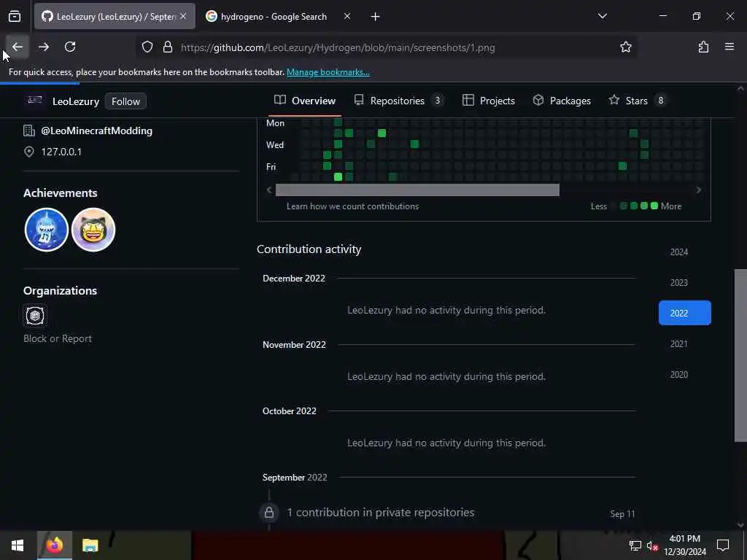
Task: Open the Manage bookmarks link
Action: [x=328, y=72]
